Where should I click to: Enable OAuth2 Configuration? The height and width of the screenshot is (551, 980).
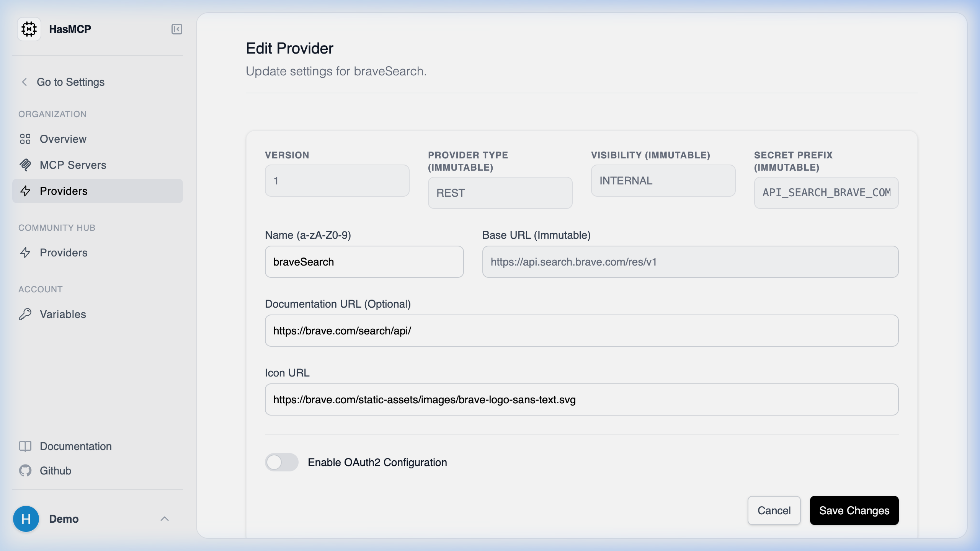[x=281, y=462]
